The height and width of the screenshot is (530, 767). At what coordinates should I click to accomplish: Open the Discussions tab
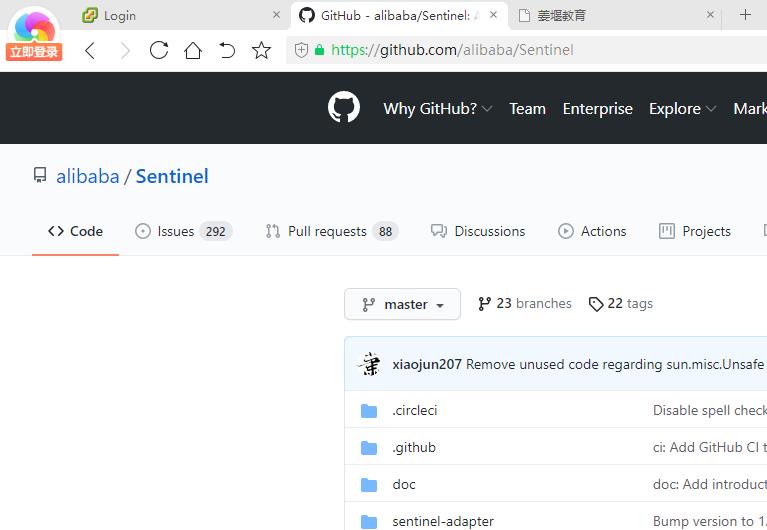(478, 231)
